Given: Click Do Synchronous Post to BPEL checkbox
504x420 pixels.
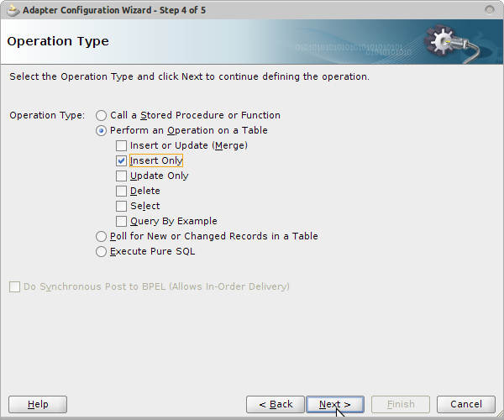Looking at the screenshot, I should pyautogui.click(x=14, y=286).
